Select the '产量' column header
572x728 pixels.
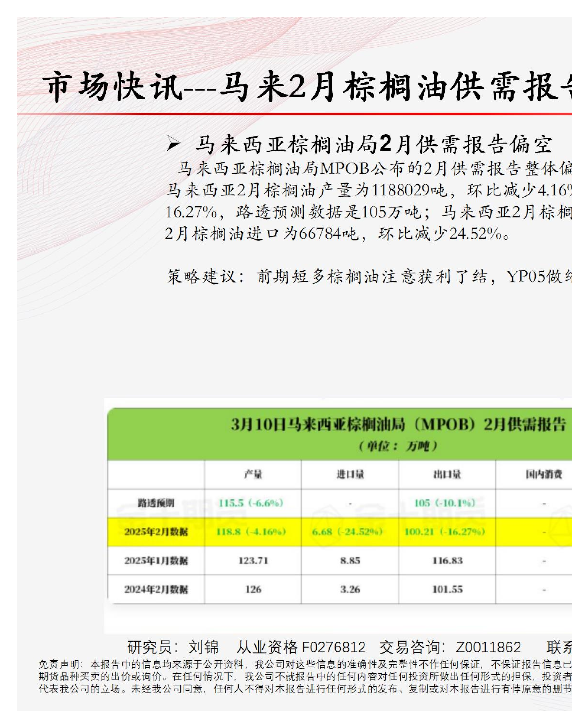(253, 475)
